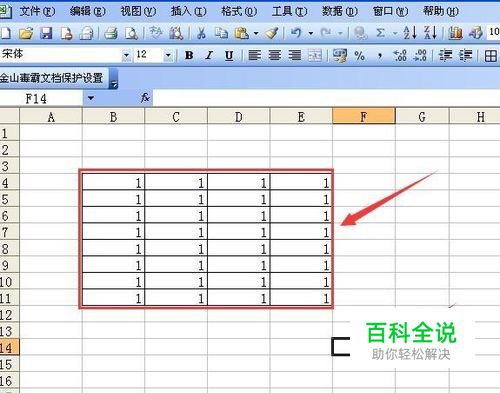Click the fx Insert Function button
The height and width of the screenshot is (393, 500).
(145, 98)
